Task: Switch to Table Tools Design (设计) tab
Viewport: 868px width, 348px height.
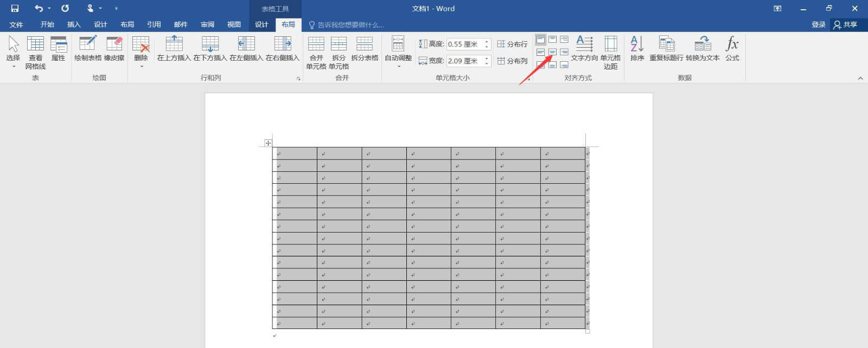Action: (x=261, y=24)
